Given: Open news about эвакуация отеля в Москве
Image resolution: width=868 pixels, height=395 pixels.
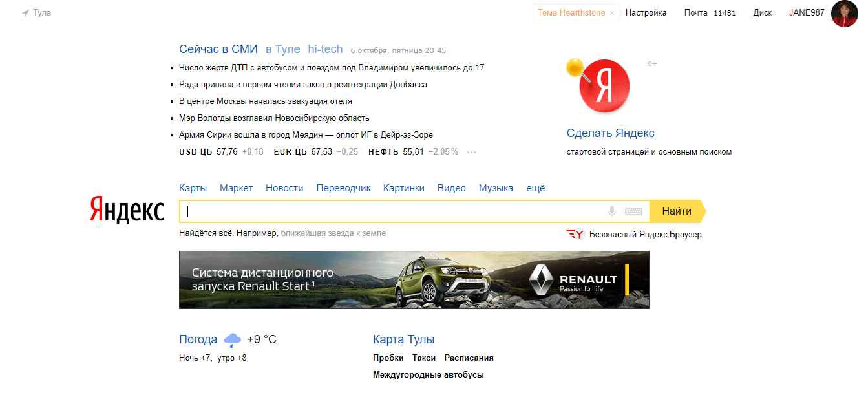Looking at the screenshot, I should click(266, 101).
